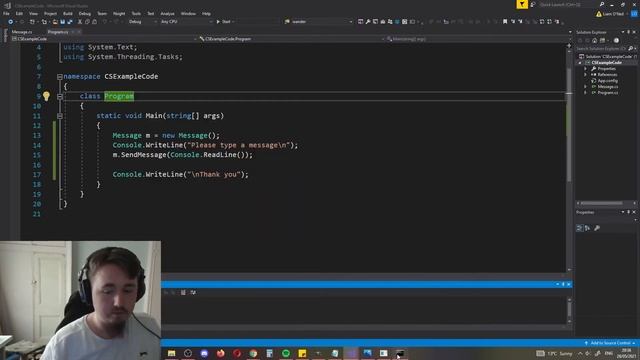The width and height of the screenshot is (640, 360).
Task: Collapse the CSExampleCode project node
Action: [580, 63]
